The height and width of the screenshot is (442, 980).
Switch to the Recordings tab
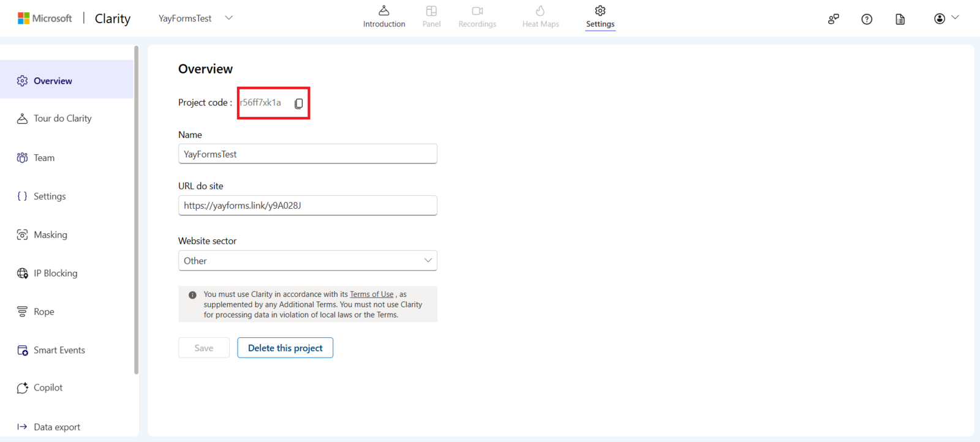coord(477,17)
